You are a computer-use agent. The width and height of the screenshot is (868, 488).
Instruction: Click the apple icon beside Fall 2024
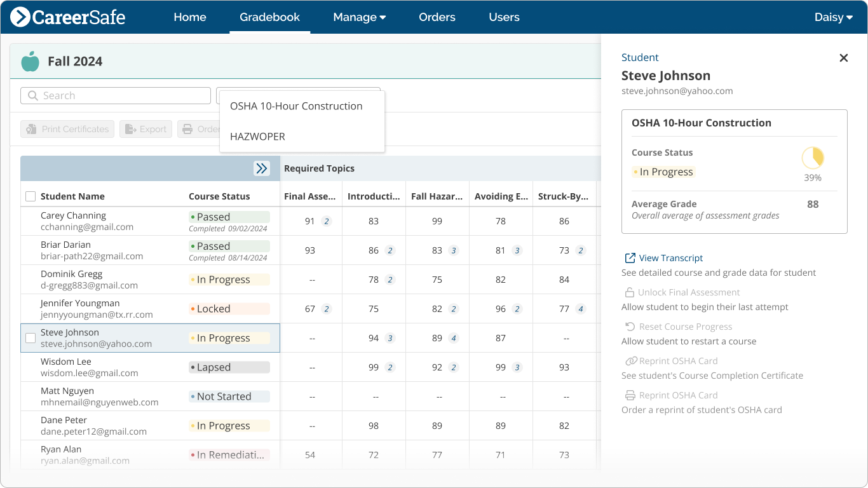click(x=30, y=61)
